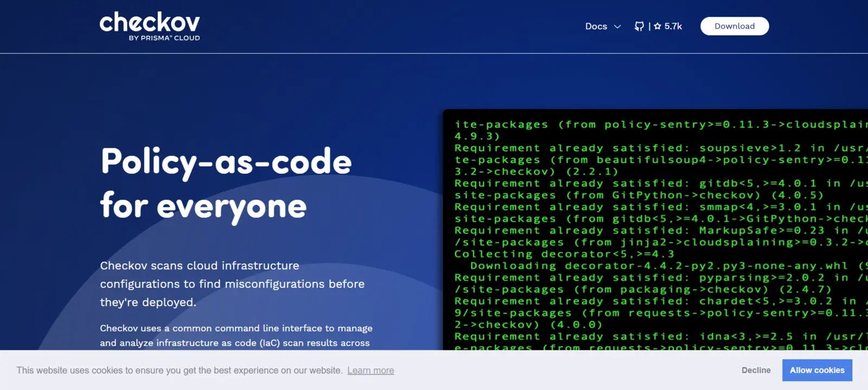Click the cookie notice message text
The width and height of the screenshot is (868, 390).
[179, 370]
